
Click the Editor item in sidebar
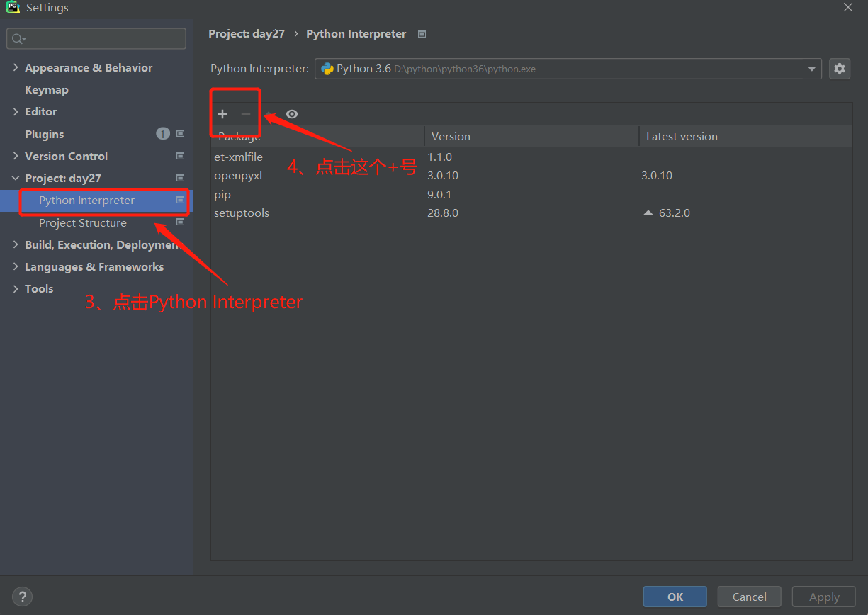coord(41,111)
